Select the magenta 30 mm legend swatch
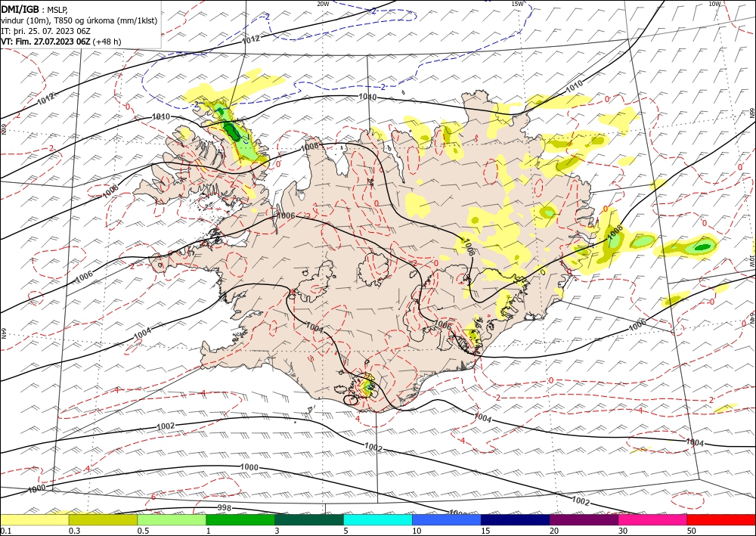This screenshot has height=536, width=756. click(653, 519)
